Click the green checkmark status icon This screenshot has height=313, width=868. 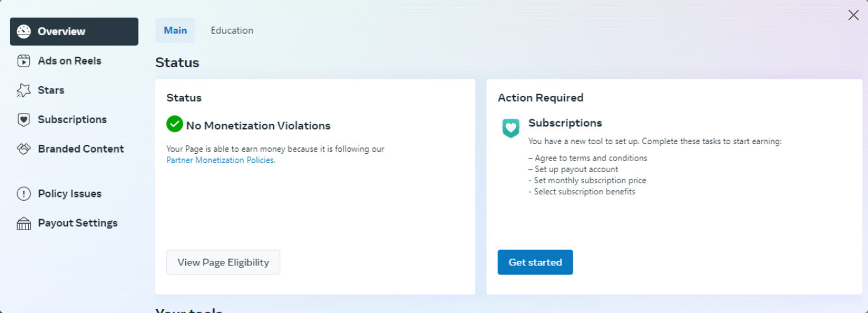point(174,124)
